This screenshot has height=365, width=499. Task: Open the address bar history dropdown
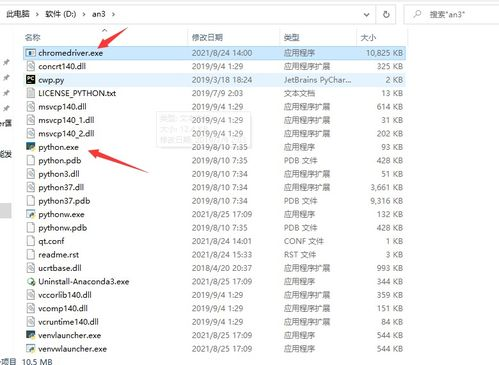[366, 14]
